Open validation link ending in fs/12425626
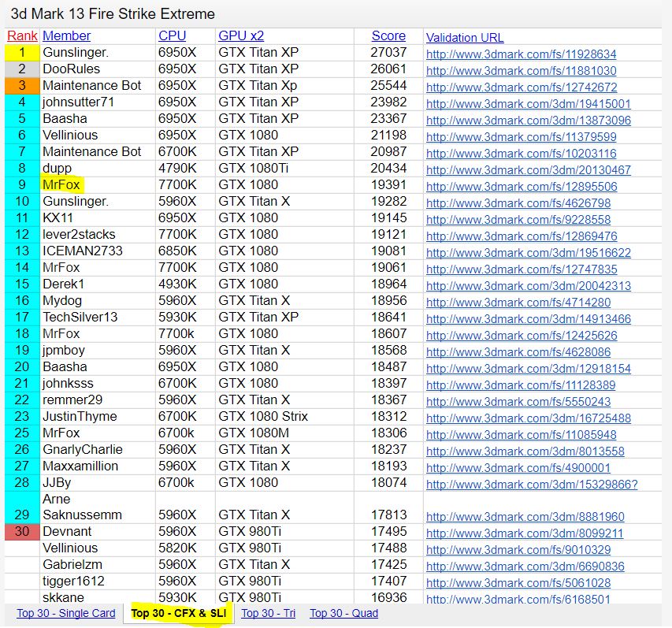Image resolution: width=672 pixels, height=628 pixels. coord(522,336)
